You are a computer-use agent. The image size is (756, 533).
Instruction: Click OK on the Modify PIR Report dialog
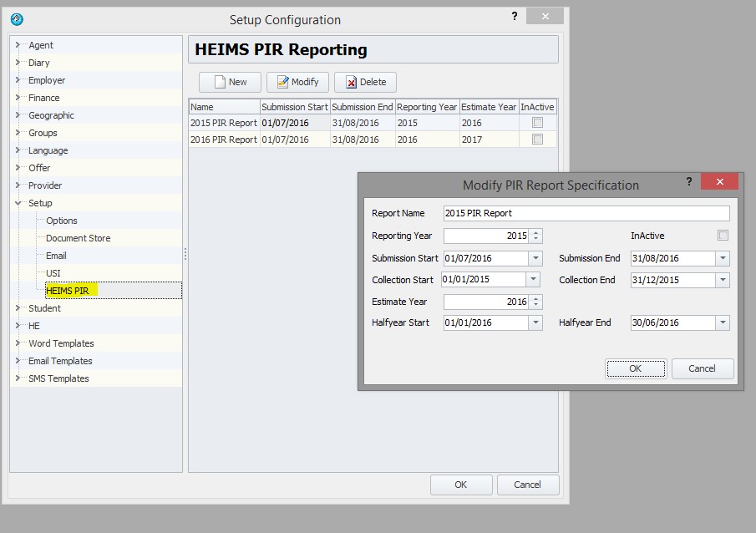[x=635, y=368]
